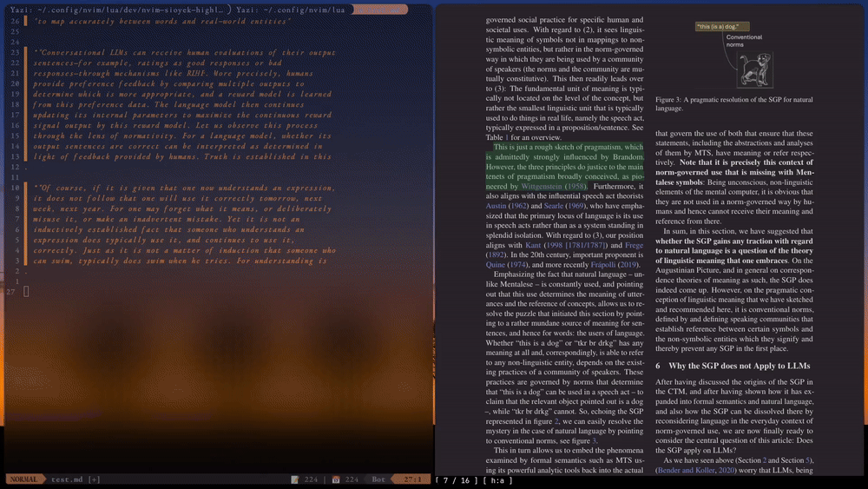This screenshot has width=868, height=489.
Task: Place cursor on editor line starting 'Conversational LLMs can receive'
Action: point(184,53)
